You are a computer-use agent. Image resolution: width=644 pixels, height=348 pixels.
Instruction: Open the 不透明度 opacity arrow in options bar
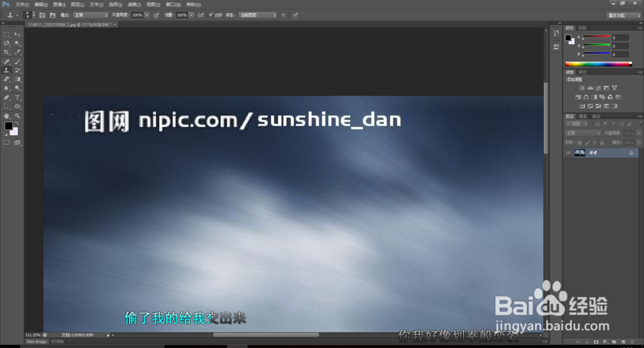147,15
